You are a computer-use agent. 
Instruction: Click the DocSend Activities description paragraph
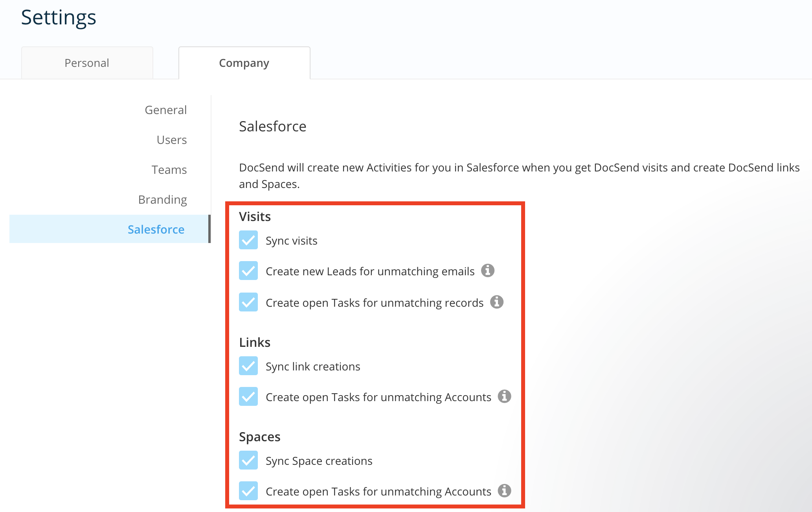tap(519, 176)
